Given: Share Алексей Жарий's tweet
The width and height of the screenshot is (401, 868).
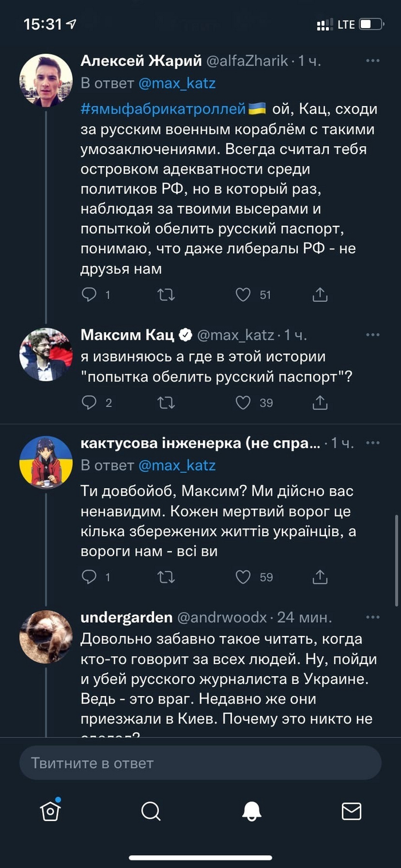Looking at the screenshot, I should [320, 294].
